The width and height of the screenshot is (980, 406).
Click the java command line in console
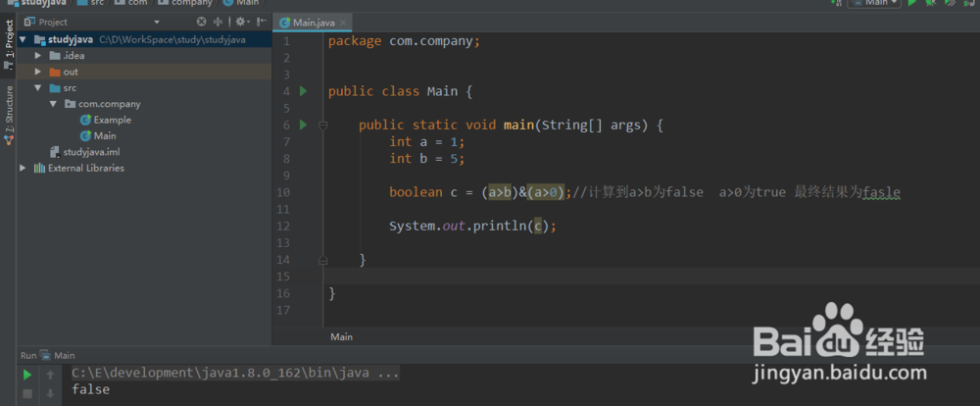tap(235, 374)
